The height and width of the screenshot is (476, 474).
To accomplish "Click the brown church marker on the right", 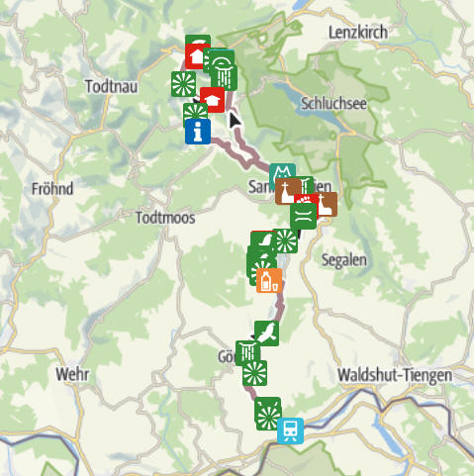I will click(x=327, y=205).
